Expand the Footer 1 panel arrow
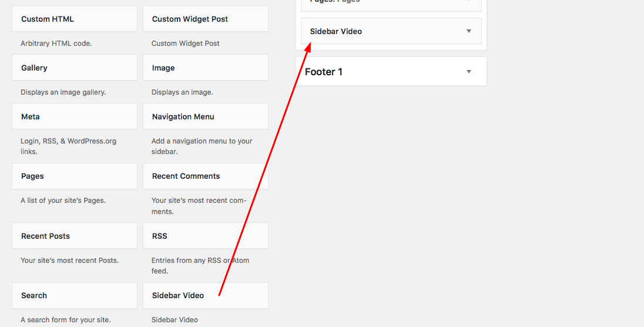 tap(468, 72)
